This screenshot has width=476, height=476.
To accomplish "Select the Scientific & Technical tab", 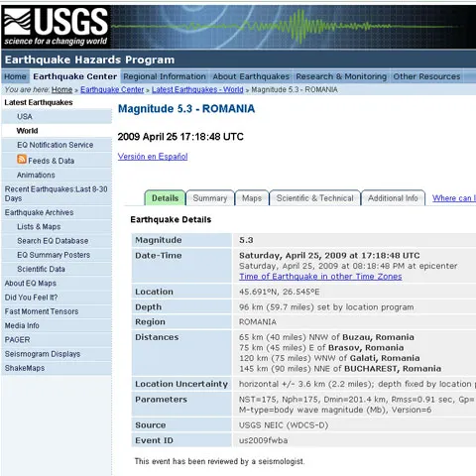I will tap(314, 198).
